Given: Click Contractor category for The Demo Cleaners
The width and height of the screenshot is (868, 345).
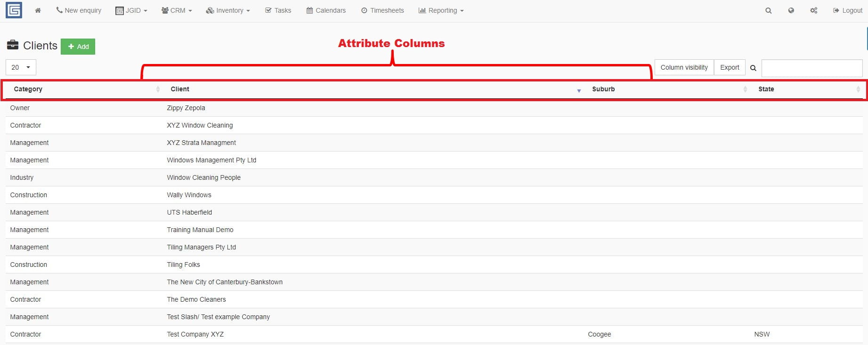Looking at the screenshot, I should coord(25,299).
